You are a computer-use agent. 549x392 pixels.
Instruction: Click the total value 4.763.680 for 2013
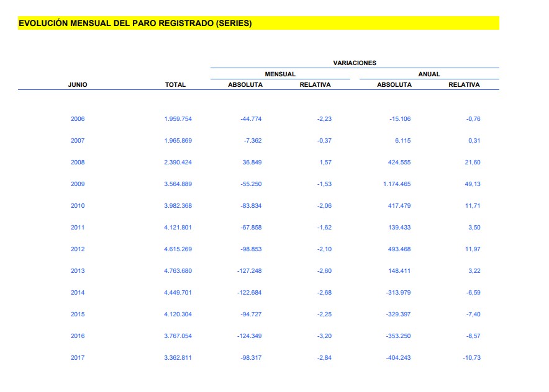click(x=178, y=271)
